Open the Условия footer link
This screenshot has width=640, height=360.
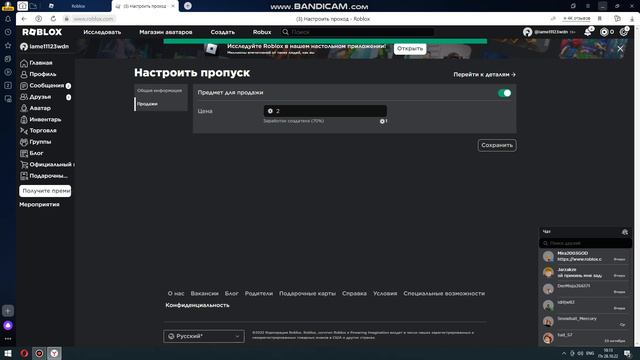(385, 293)
